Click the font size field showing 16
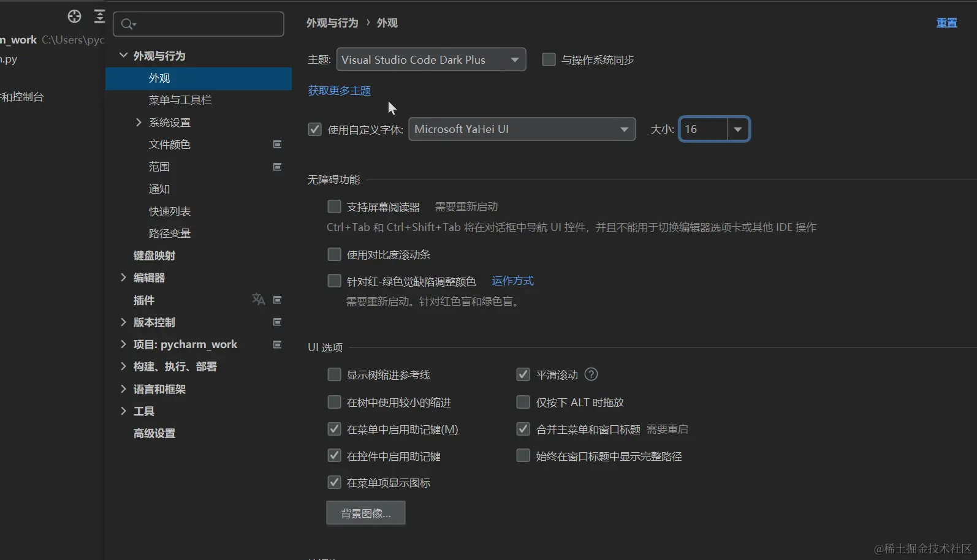This screenshot has height=560, width=977. coord(704,129)
